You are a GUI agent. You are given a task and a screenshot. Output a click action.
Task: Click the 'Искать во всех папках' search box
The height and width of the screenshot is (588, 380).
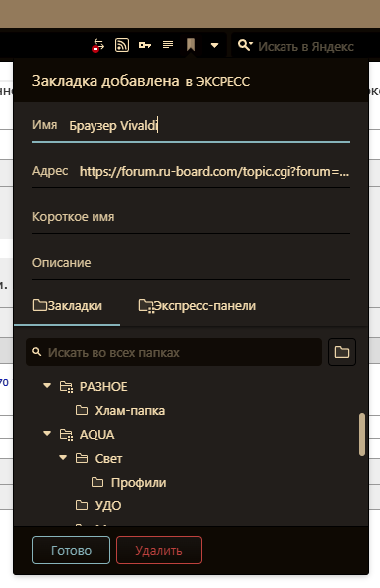174,352
